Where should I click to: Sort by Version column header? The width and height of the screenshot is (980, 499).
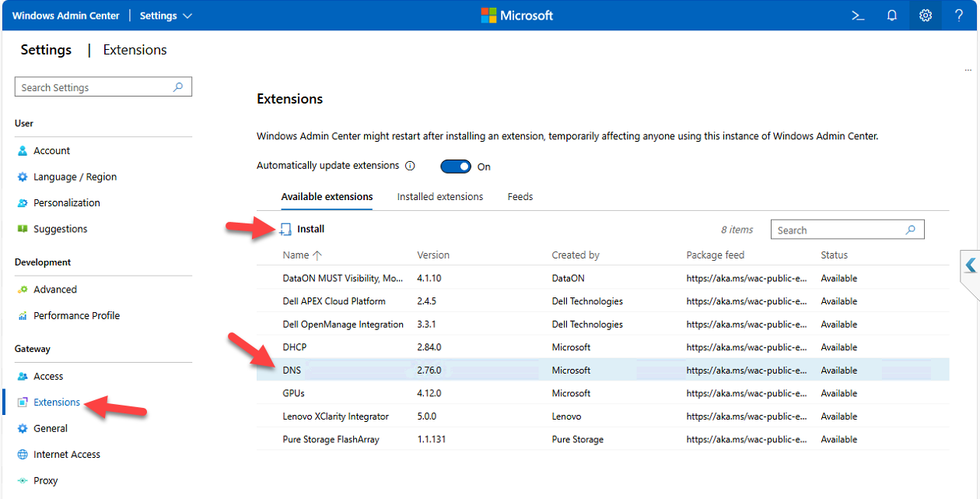433,255
